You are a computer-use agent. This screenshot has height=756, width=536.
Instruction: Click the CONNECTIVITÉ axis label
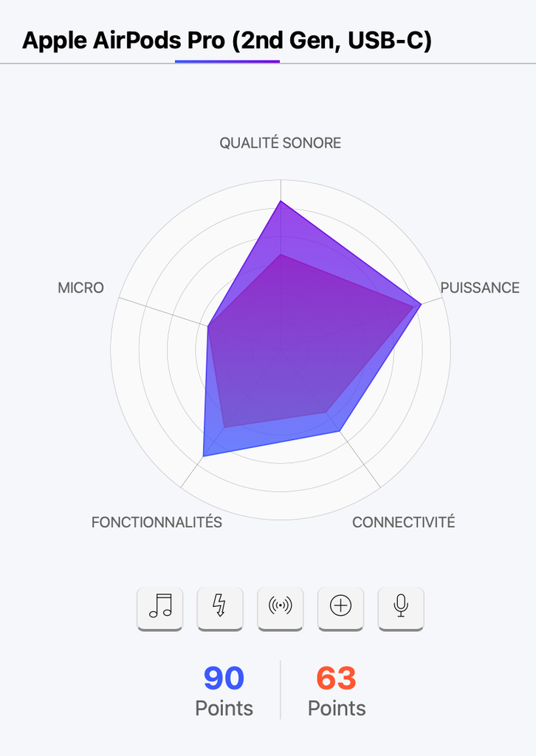point(404,522)
